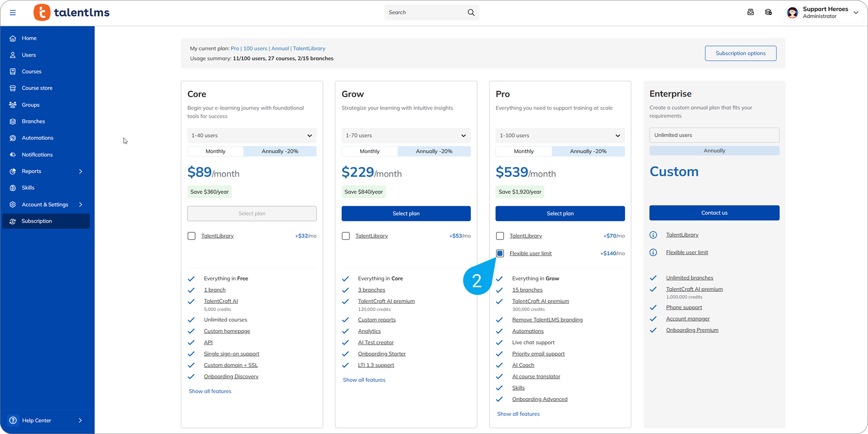Toggle Flexible user limit checkbox
The image size is (868, 434).
[500, 253]
